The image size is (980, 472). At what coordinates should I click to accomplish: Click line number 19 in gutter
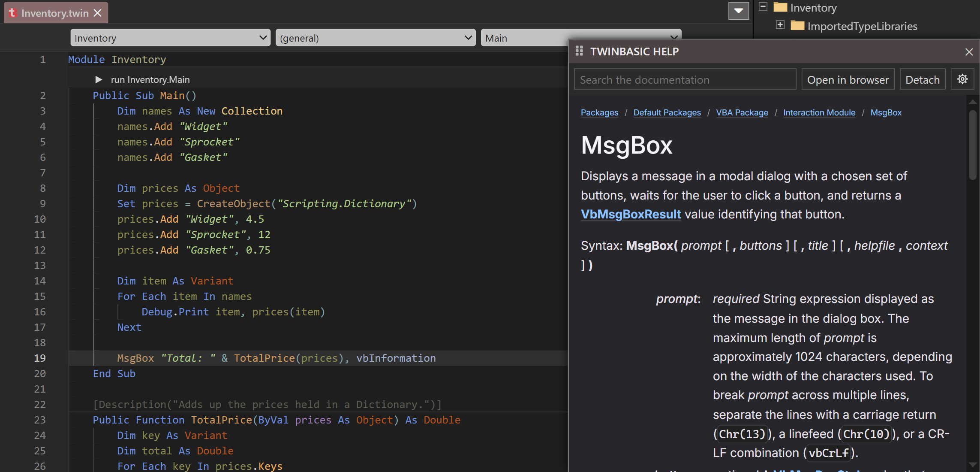[x=40, y=358]
